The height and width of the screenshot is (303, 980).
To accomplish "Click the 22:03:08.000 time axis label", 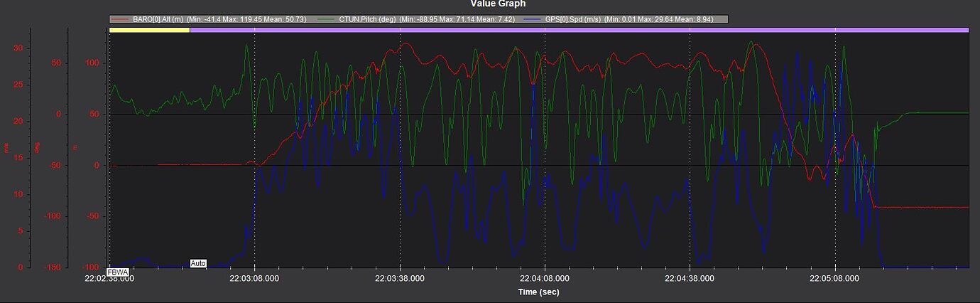I will pos(255,279).
